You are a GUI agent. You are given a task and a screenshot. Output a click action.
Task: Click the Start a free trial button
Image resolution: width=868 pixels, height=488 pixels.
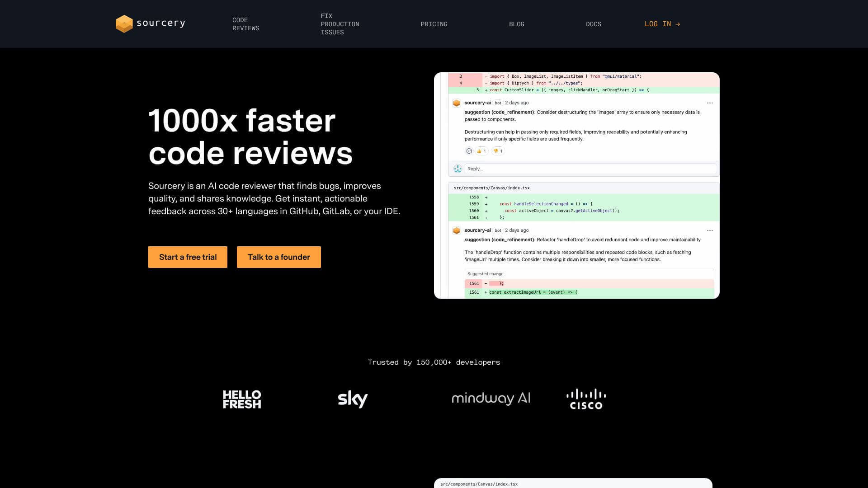point(188,257)
